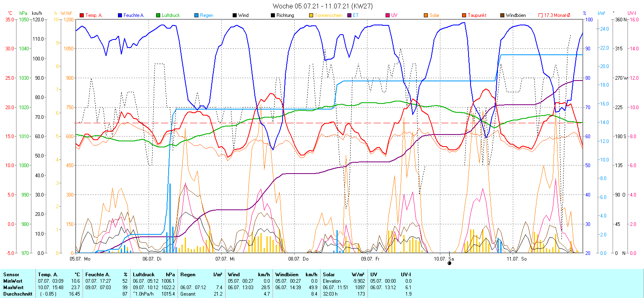Click the green Luftdruck legend swatch

pyautogui.click(x=158, y=15)
